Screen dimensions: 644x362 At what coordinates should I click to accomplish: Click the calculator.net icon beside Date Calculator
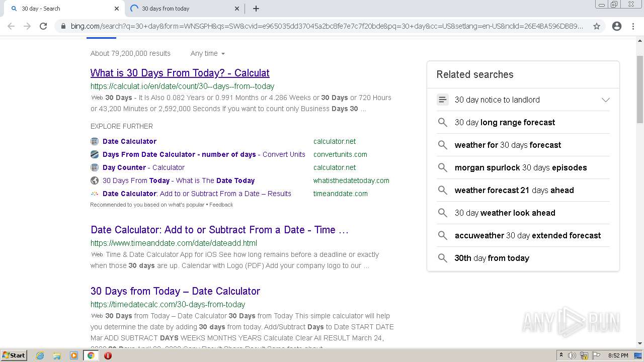[x=95, y=141]
